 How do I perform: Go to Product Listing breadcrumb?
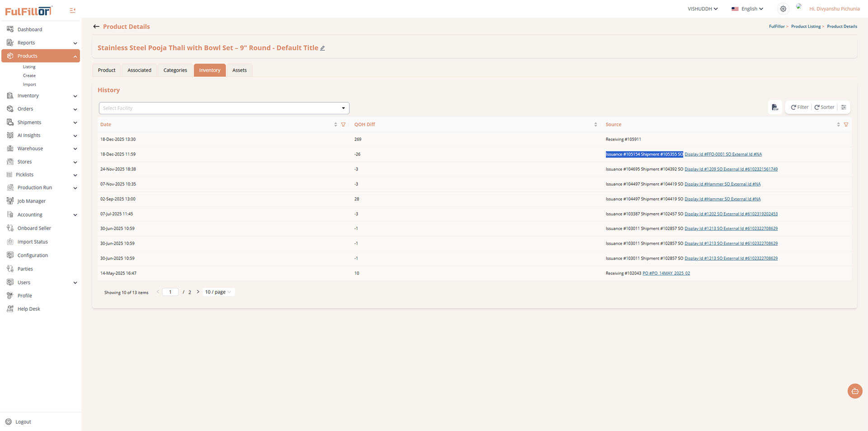(x=806, y=26)
